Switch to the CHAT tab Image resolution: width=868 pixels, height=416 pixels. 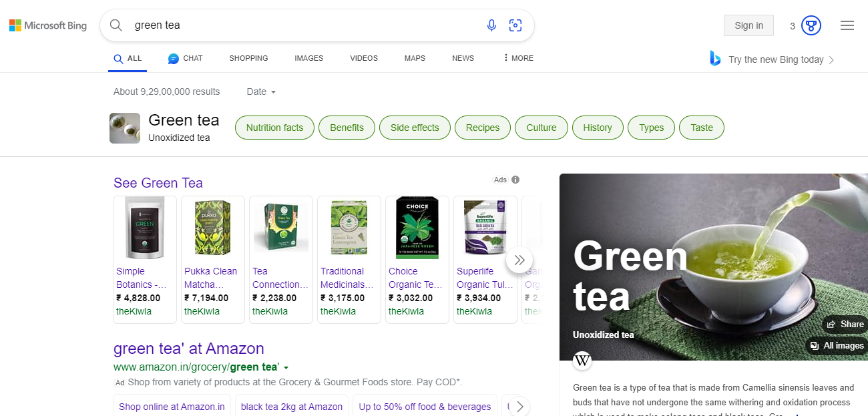(185, 58)
